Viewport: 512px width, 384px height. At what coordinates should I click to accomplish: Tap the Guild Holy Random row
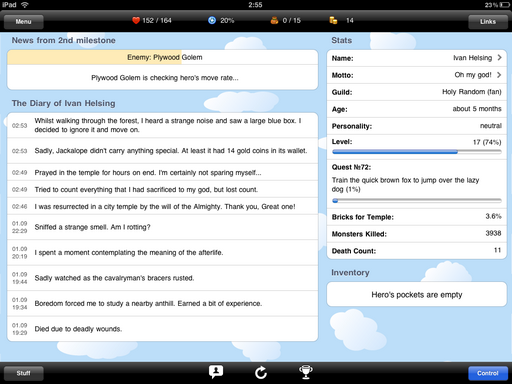click(x=417, y=92)
